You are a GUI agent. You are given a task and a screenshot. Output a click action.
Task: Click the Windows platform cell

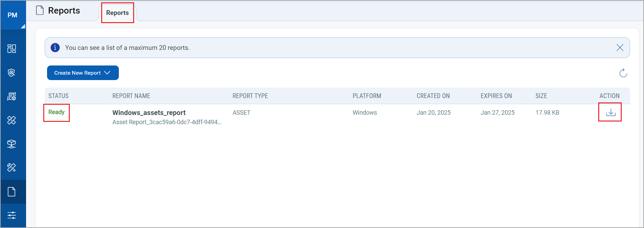pyautogui.click(x=365, y=113)
